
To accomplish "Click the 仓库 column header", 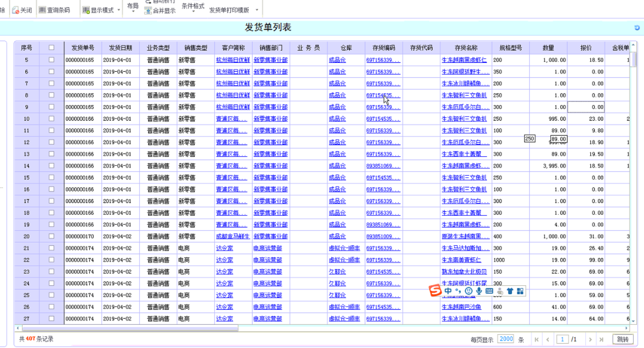I will pyautogui.click(x=346, y=48).
